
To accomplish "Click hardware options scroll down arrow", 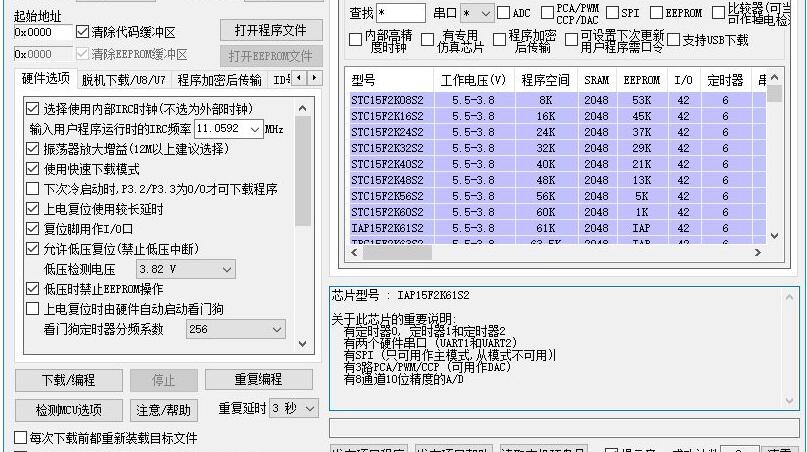I will [x=303, y=343].
